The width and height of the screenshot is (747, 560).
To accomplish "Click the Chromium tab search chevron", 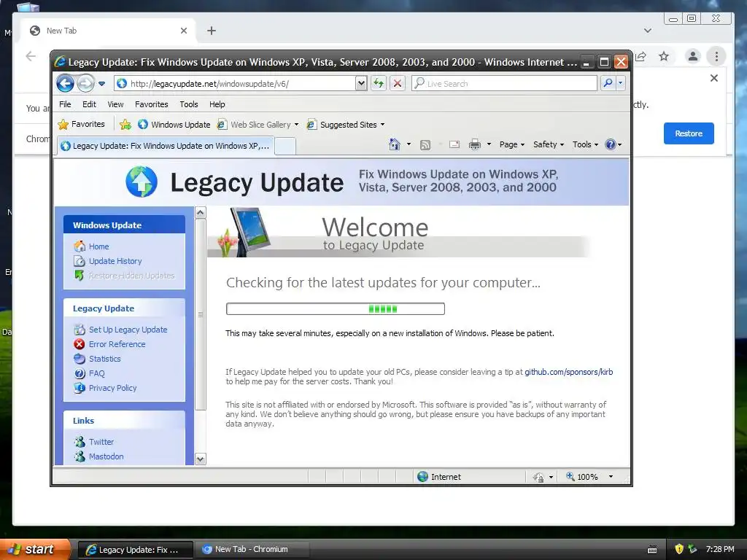I will coord(648,31).
